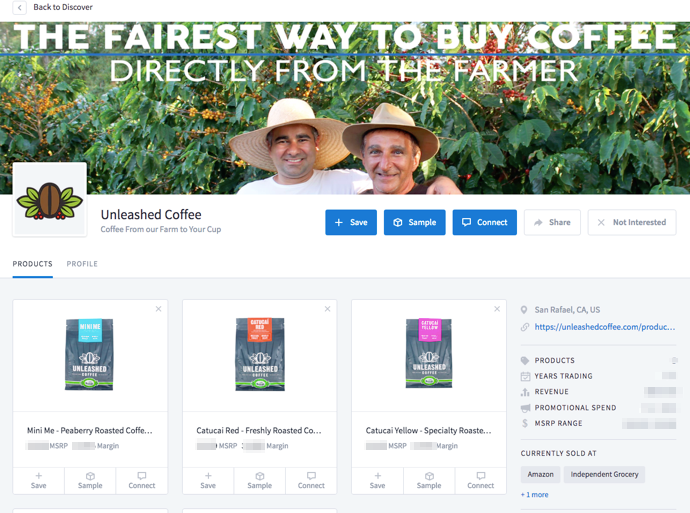Click the Unleashed Coffee brand name heading
The height and width of the screenshot is (513, 690).
pyautogui.click(x=151, y=214)
